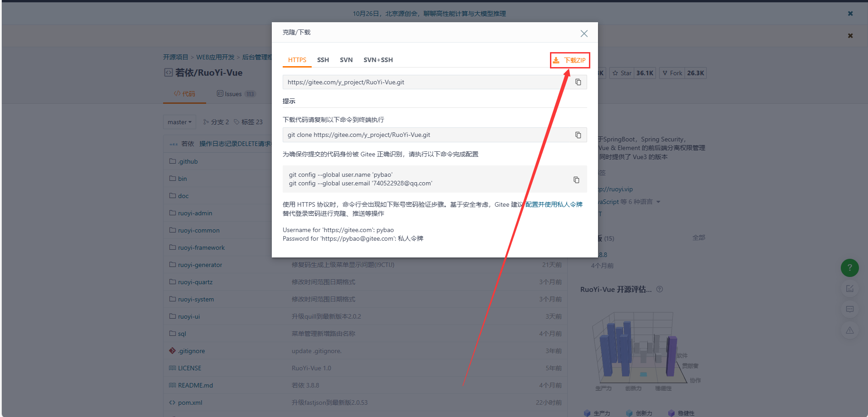The height and width of the screenshot is (417, 868).
Task: Click the 全部 releases link
Action: (699, 238)
